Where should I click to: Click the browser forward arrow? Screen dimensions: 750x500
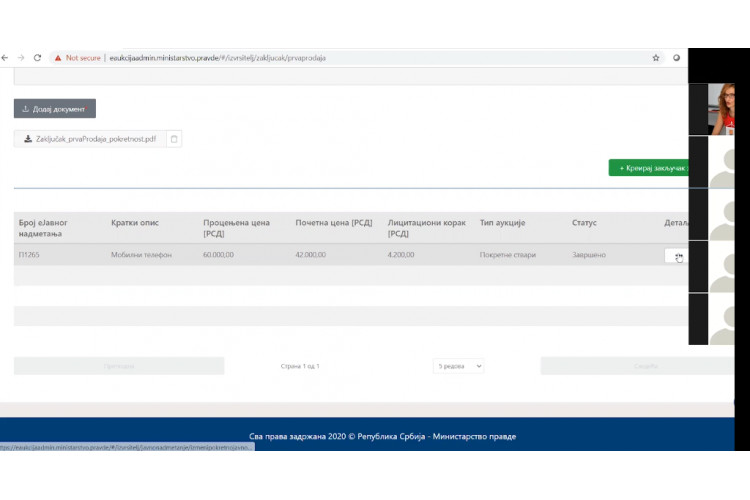[x=21, y=58]
